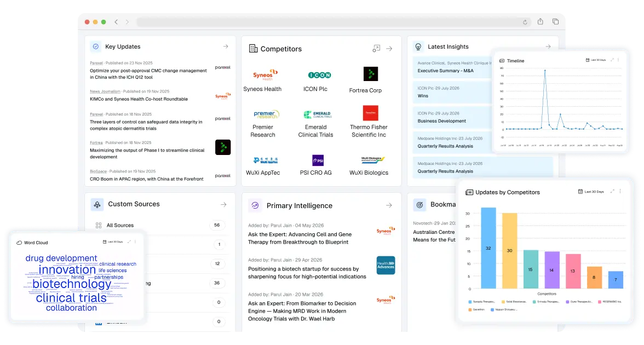Open Positioning a biotech startup entry
Viewport: 644px width, 345px height.
(307, 273)
